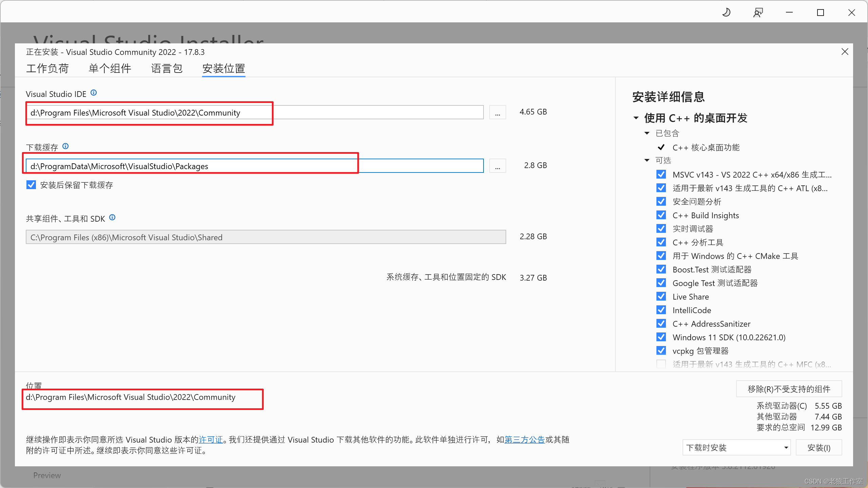868x488 pixels.
Task: Close the installation dialog with X
Action: tap(845, 52)
